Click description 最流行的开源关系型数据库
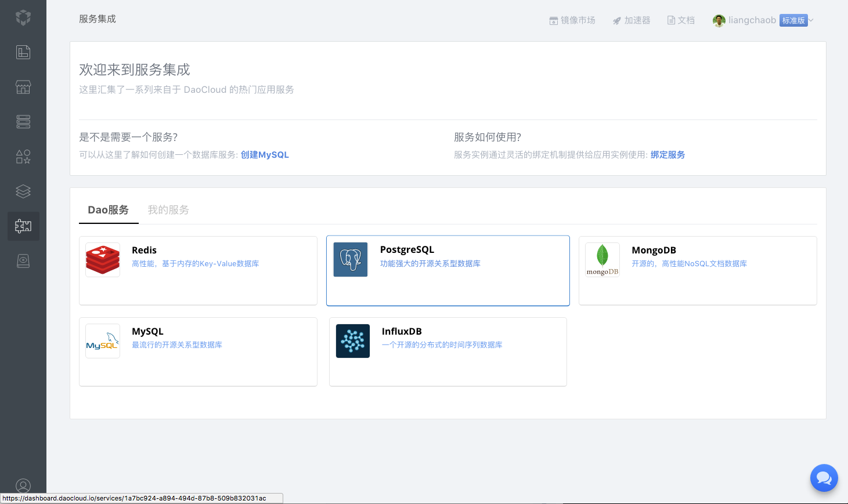This screenshot has width=848, height=504. pos(177,345)
